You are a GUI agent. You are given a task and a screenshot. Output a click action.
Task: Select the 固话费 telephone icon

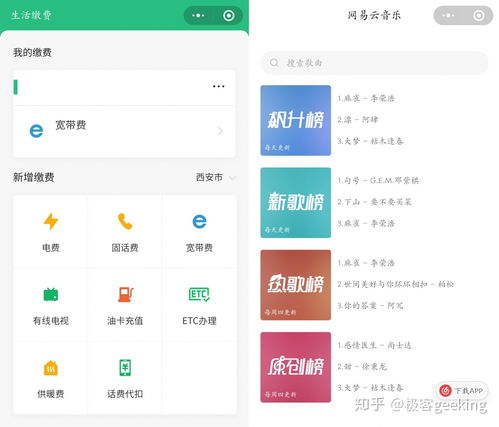coord(125,221)
